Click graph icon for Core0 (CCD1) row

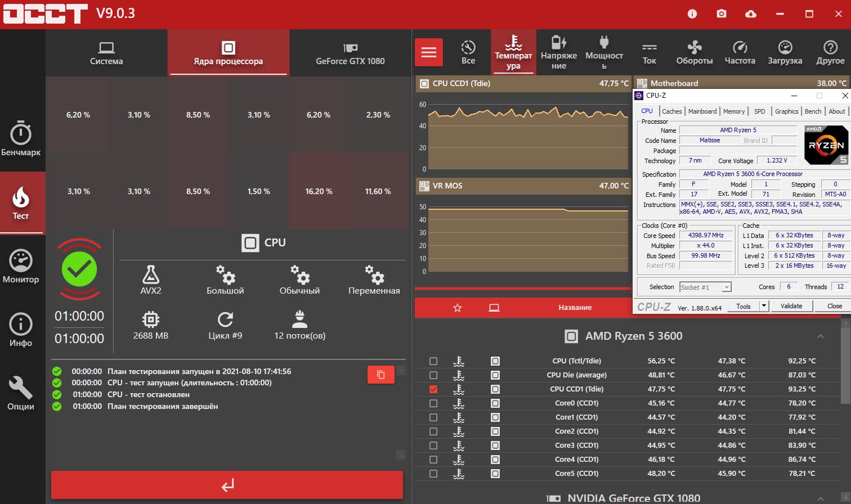tap(459, 403)
